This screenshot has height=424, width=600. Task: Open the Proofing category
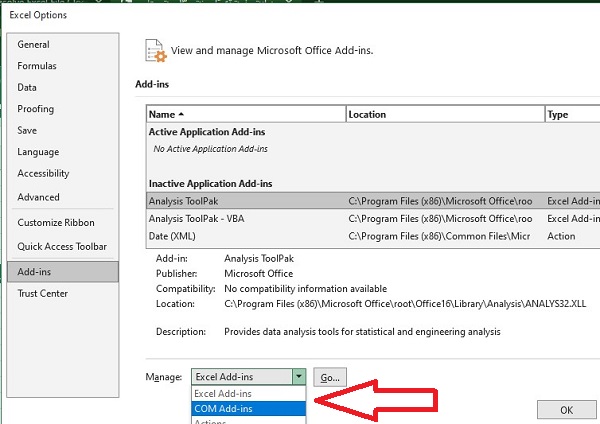(x=36, y=109)
